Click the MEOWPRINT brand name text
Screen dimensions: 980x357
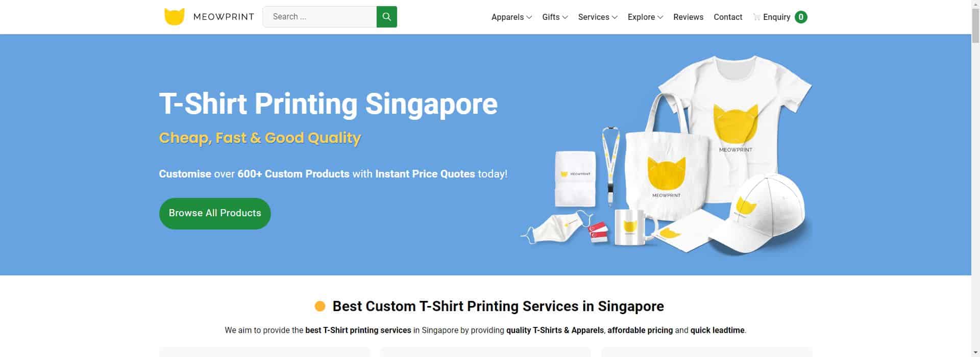(x=224, y=17)
